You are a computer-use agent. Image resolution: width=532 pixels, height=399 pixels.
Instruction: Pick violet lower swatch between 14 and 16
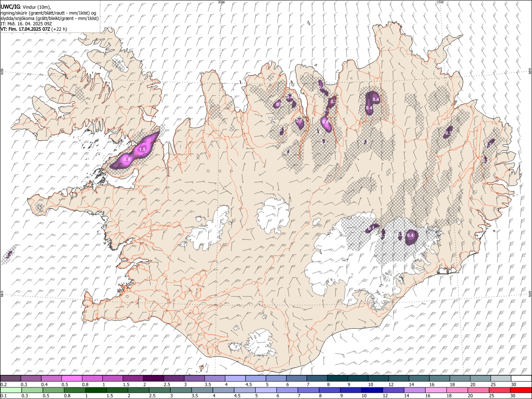pos(414,390)
